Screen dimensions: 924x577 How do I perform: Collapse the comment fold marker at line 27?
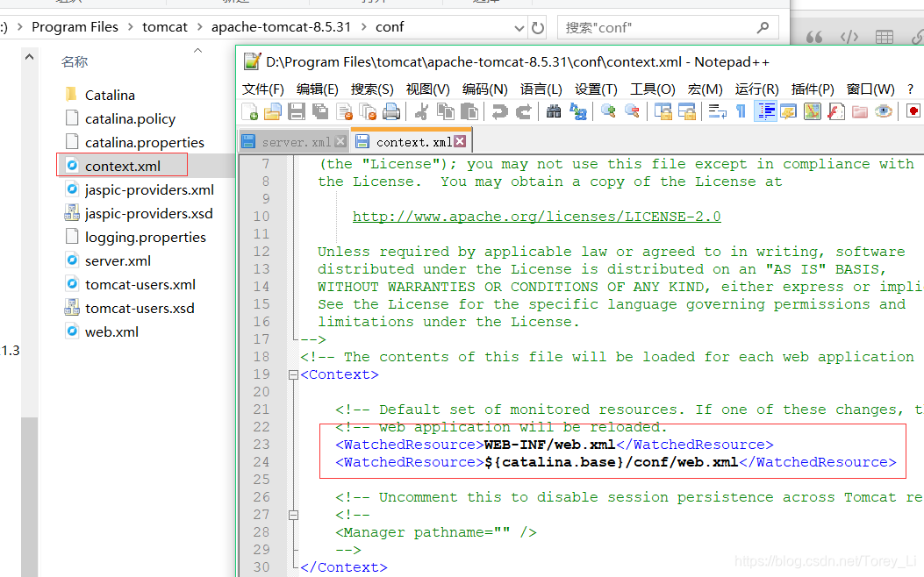(x=293, y=516)
